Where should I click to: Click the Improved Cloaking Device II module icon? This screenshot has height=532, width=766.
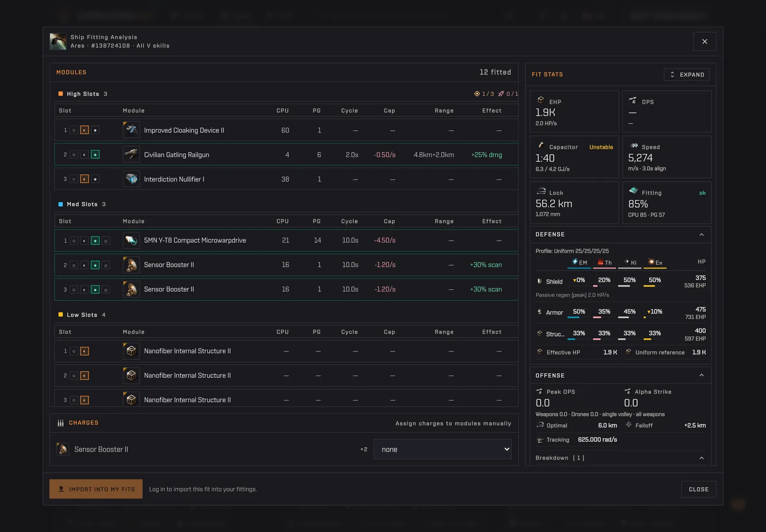131,130
